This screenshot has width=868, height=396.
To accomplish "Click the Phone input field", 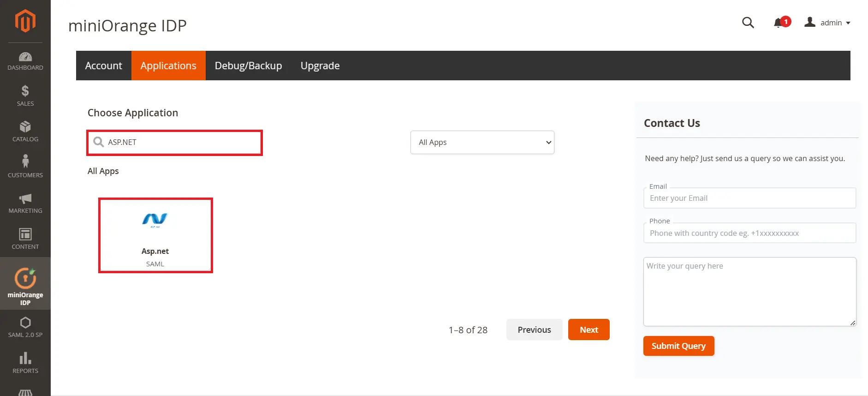I will click(x=749, y=233).
